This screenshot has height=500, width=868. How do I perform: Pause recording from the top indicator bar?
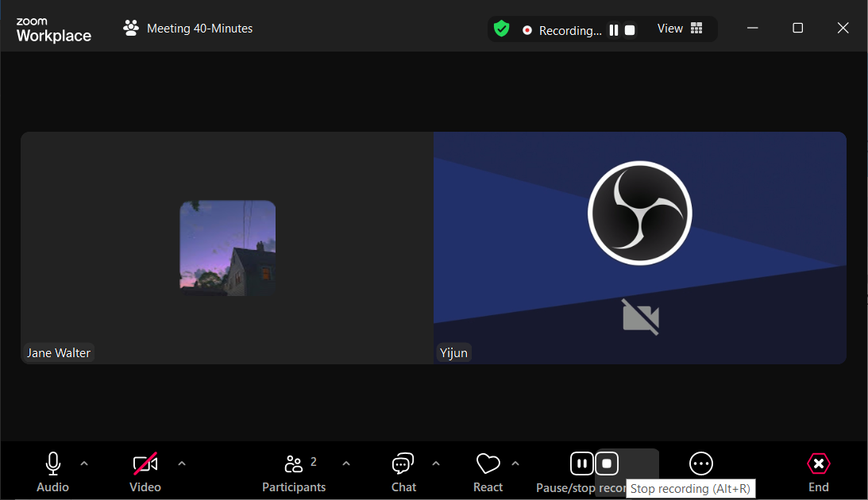tap(613, 30)
